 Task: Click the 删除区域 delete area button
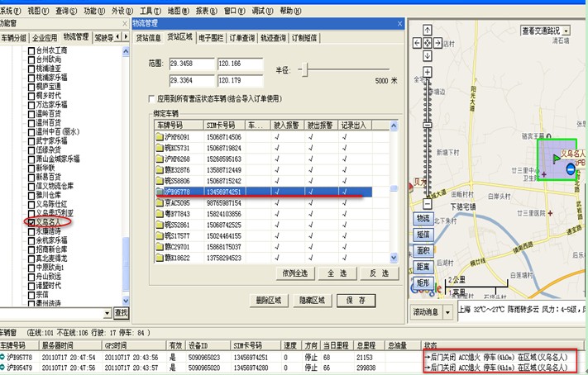[x=269, y=300]
